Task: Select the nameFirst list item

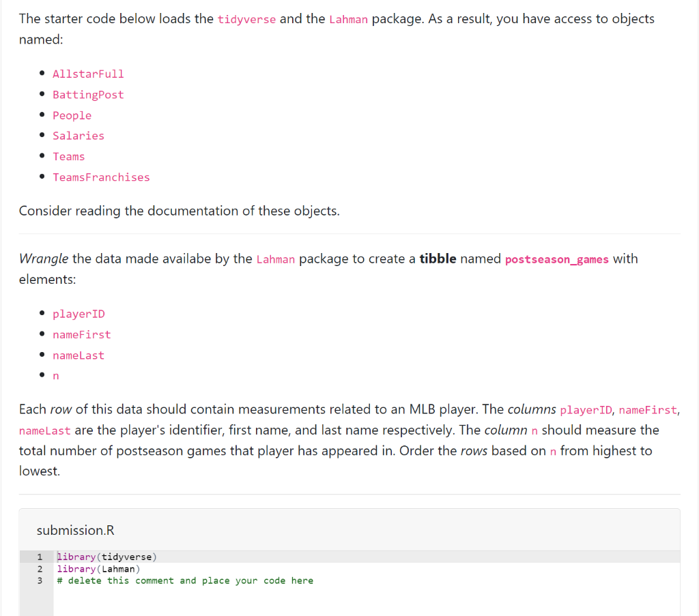Action: pos(81,334)
